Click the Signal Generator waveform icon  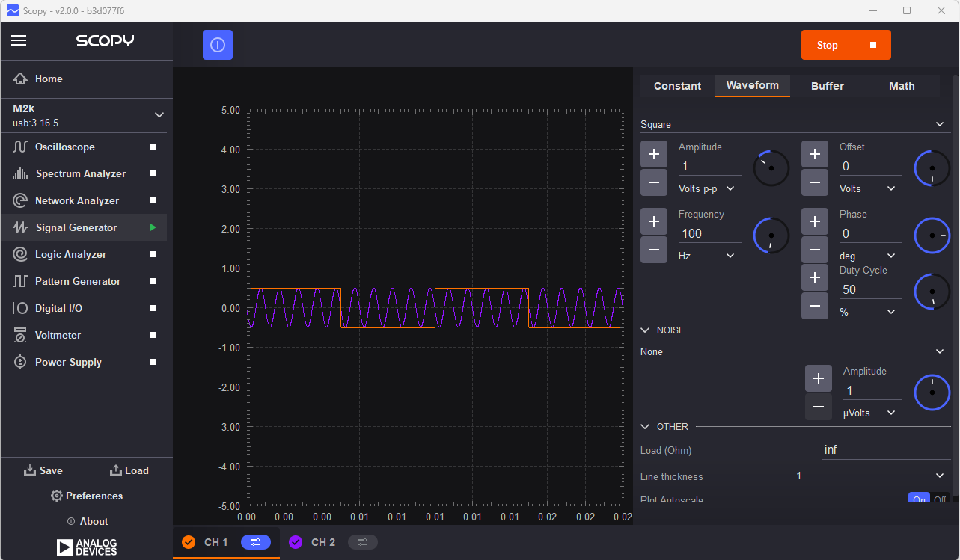[x=20, y=227]
